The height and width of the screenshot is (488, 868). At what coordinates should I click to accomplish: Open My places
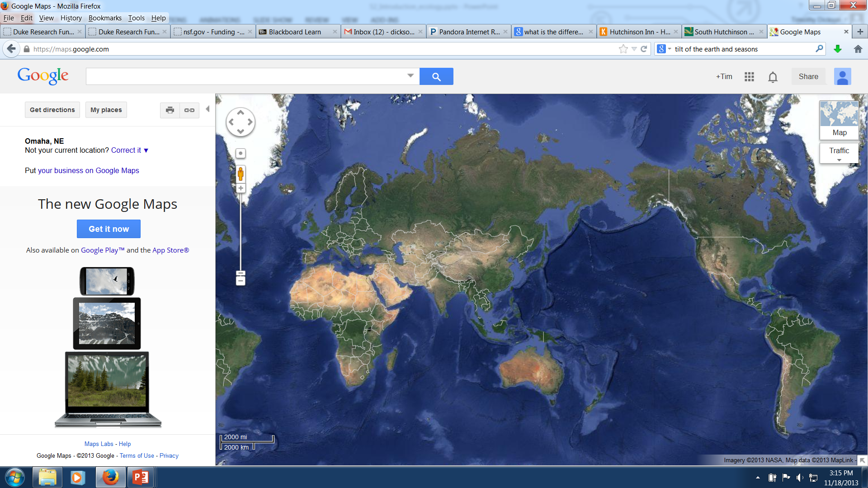(106, 110)
